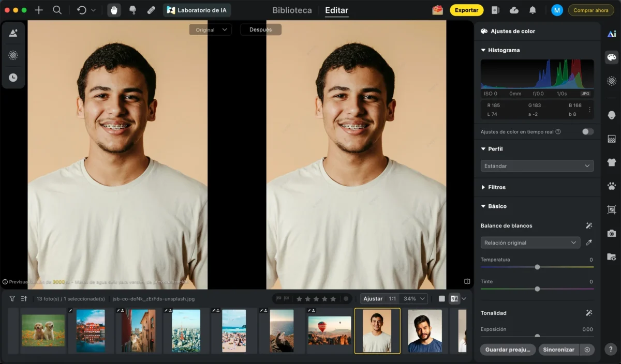Open the Estándar profile dropdown
Viewport: 621px width, 364px height.
537,166
